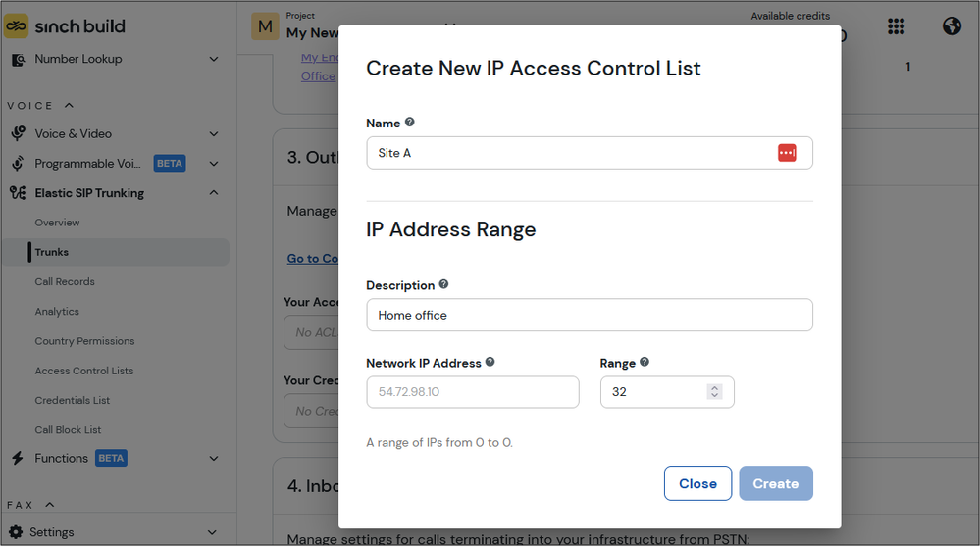Click the Number Lookup icon
The width and height of the screenshot is (980, 547).
coord(18,60)
